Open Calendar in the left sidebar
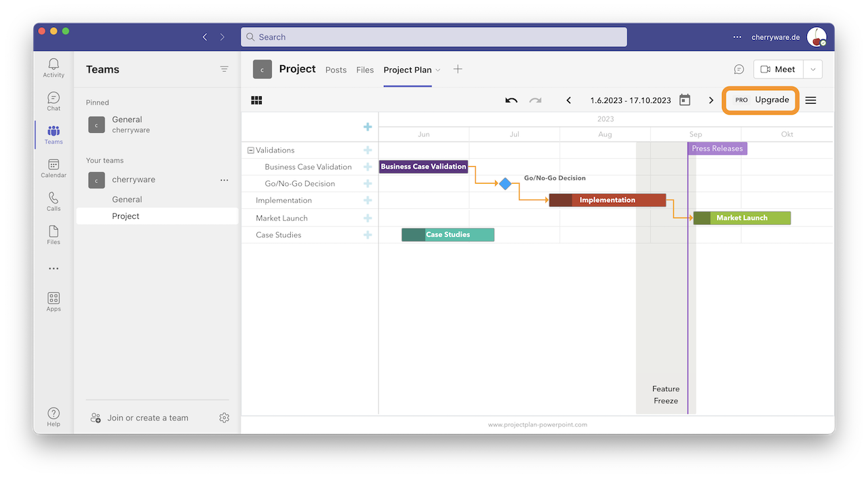The width and height of the screenshot is (868, 478). tap(54, 168)
